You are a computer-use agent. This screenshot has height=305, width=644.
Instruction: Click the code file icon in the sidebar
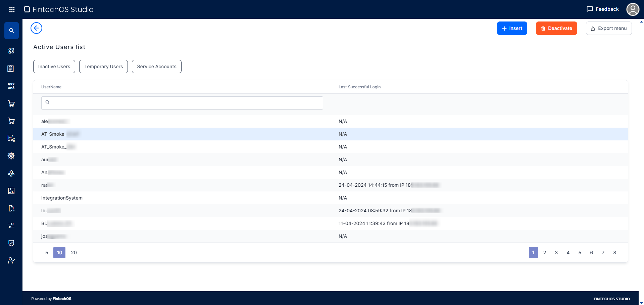11,208
